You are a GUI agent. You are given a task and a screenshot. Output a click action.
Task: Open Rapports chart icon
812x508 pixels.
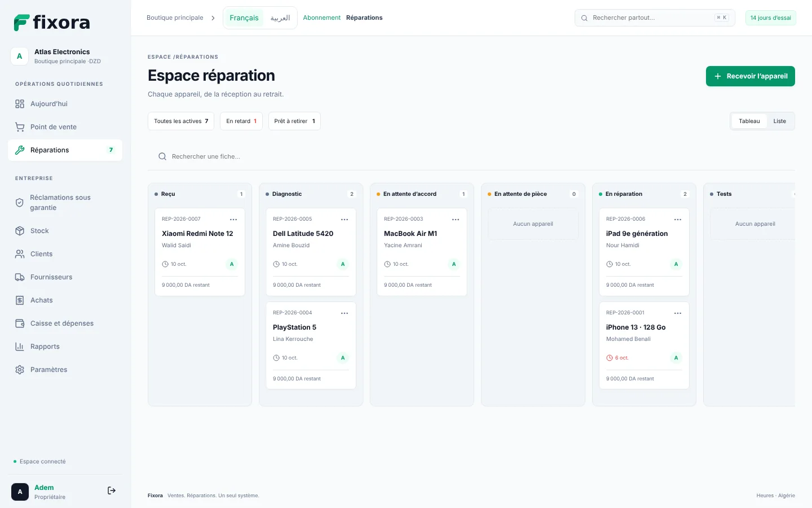20,347
